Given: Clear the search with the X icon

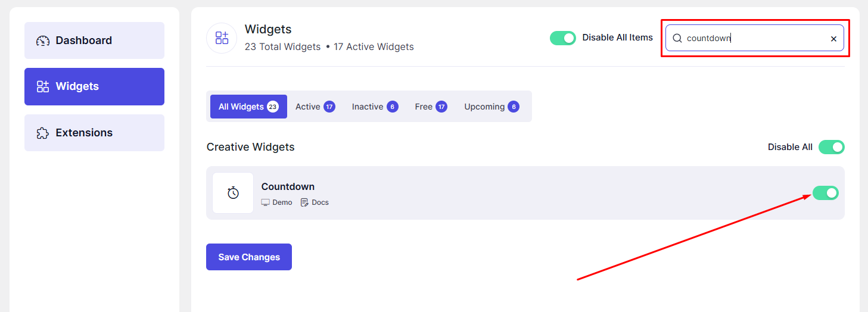Looking at the screenshot, I should pyautogui.click(x=833, y=39).
